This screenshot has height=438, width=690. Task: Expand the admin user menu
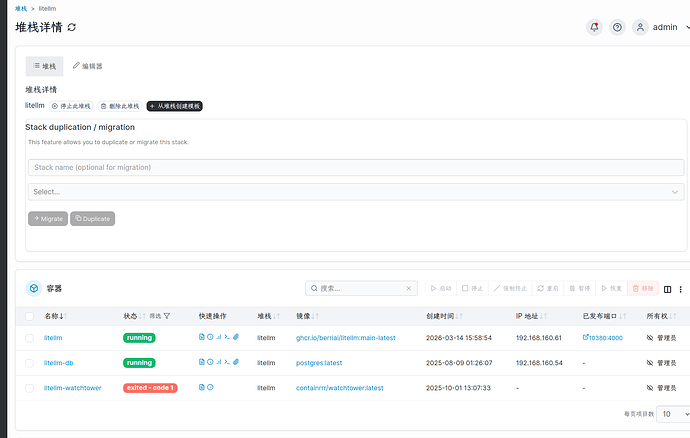pyautogui.click(x=687, y=27)
